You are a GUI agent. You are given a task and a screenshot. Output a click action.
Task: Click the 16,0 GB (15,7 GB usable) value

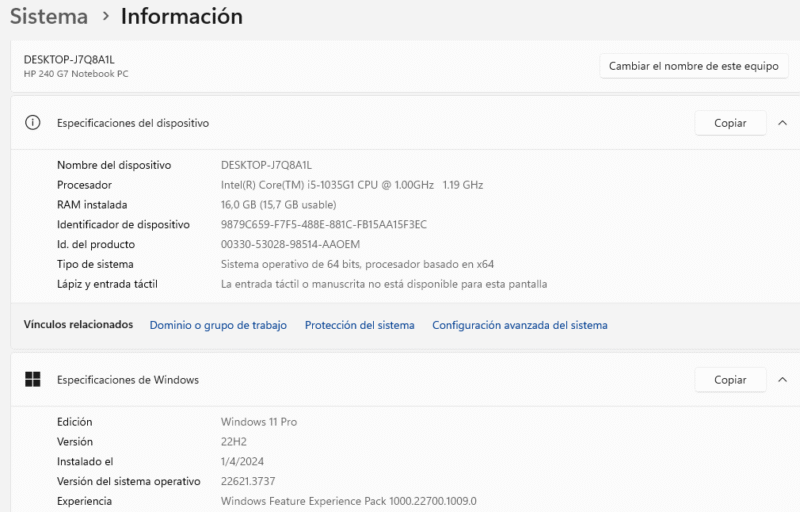pyautogui.click(x=278, y=204)
